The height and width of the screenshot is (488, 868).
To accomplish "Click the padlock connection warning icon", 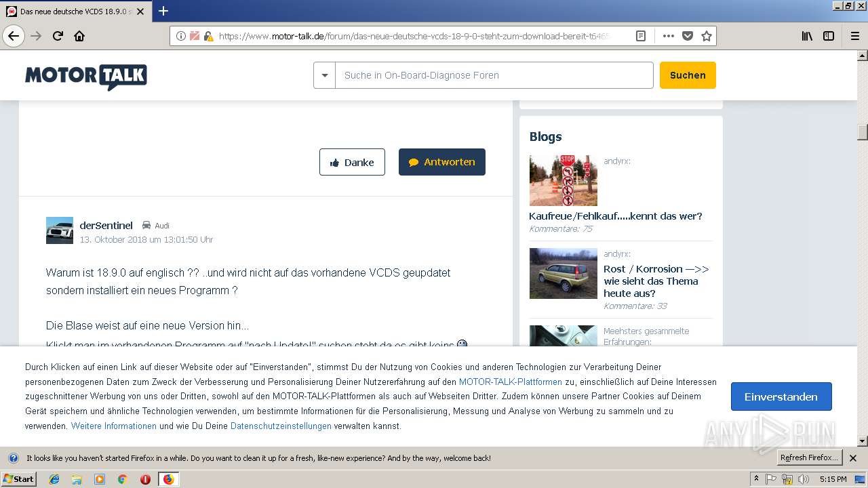I will coord(208,36).
